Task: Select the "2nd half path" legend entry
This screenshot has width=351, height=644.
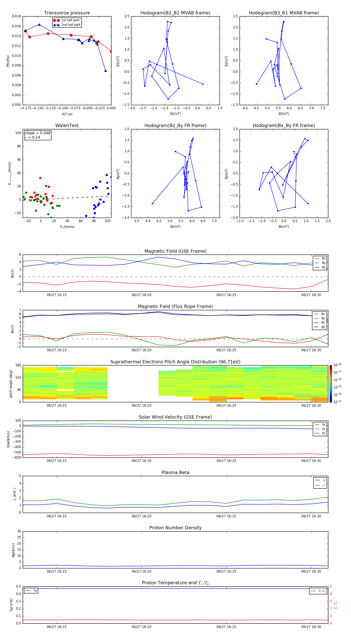Action: (67, 25)
